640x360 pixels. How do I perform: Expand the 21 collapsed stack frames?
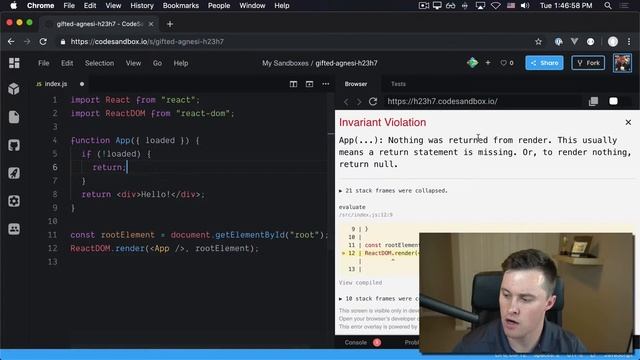click(x=393, y=191)
